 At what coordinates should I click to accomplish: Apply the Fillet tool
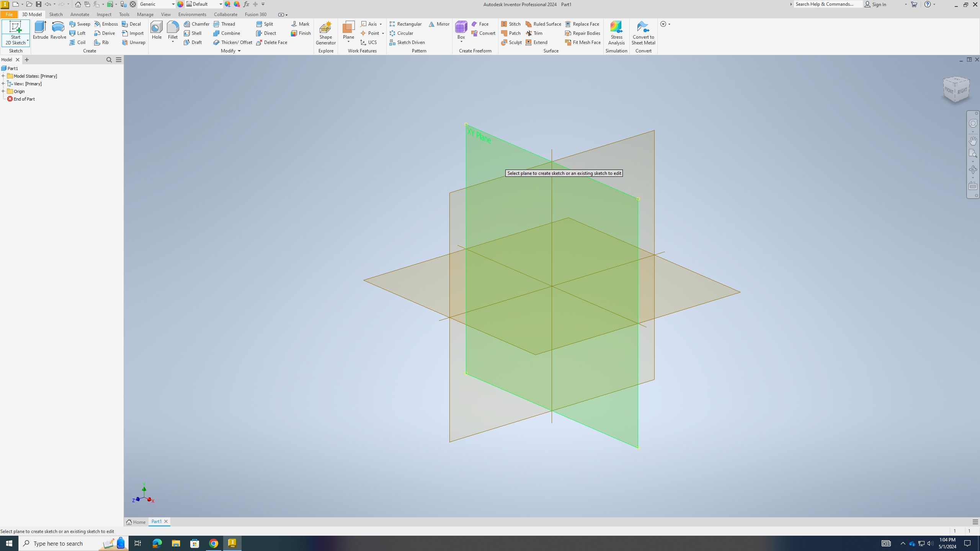[x=173, y=30]
